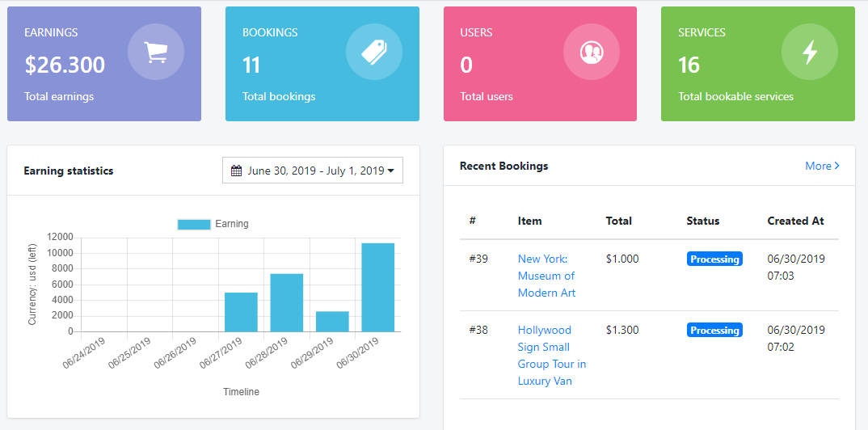Image resolution: width=868 pixels, height=430 pixels.
Task: Click Processing status badge for booking #39
Action: point(714,259)
